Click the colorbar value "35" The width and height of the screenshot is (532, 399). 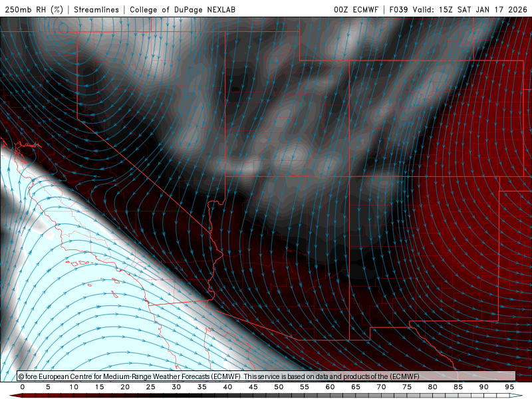[202, 387]
